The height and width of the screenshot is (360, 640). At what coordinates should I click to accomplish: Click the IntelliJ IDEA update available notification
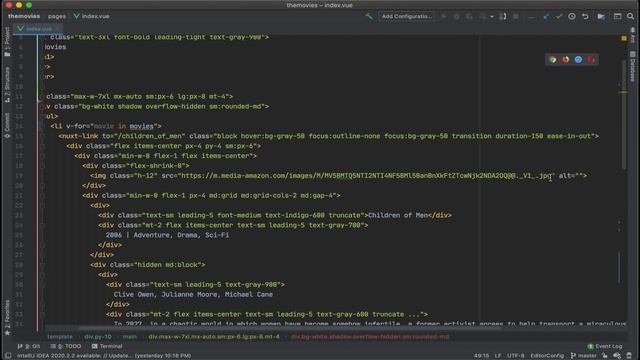tap(104, 356)
